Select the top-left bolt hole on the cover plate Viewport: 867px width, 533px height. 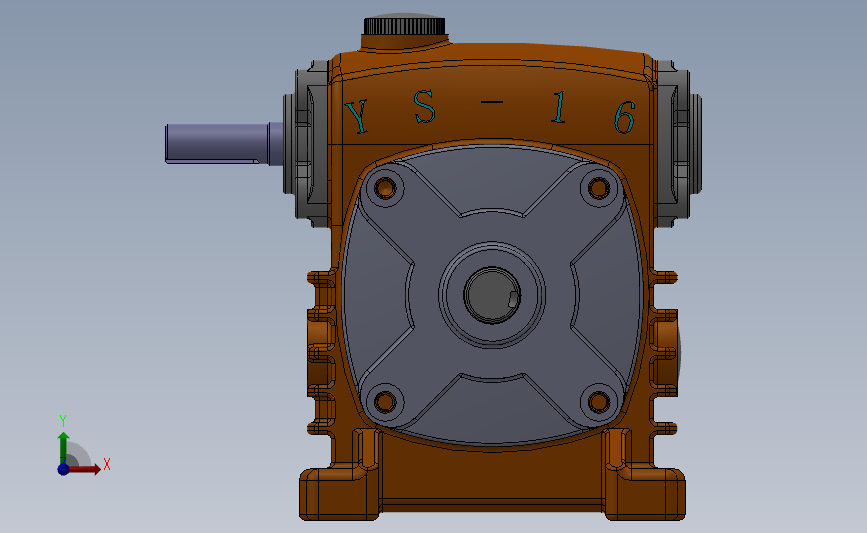385,188
